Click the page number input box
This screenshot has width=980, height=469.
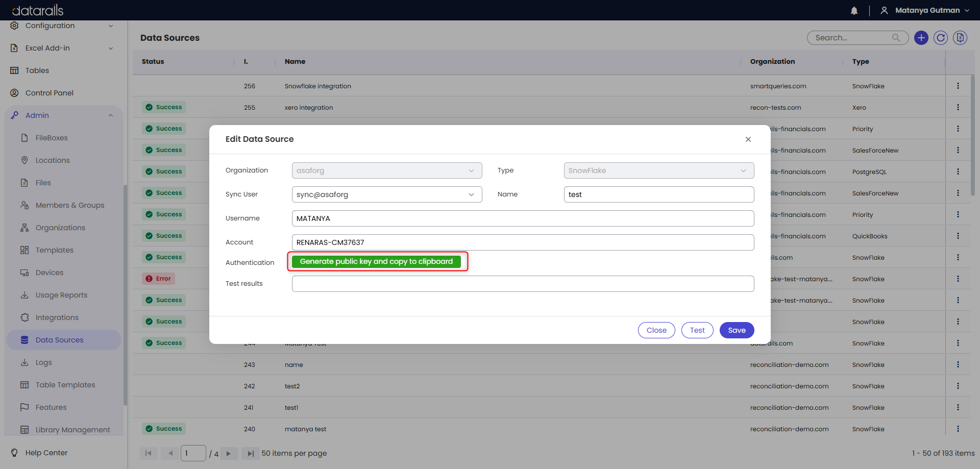click(x=193, y=453)
